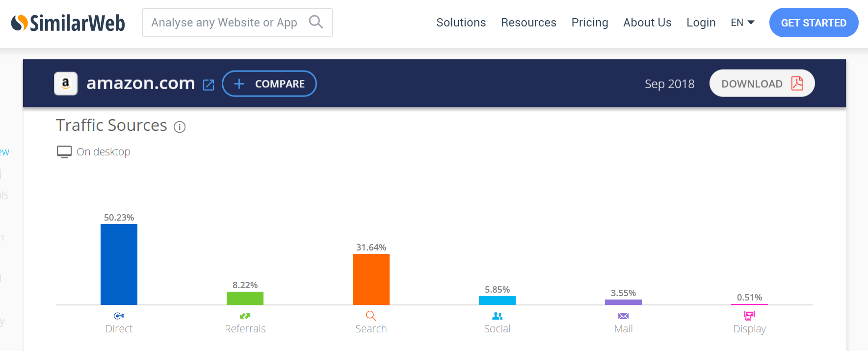
Task: Click the 3.55% value label
Action: coord(623,293)
